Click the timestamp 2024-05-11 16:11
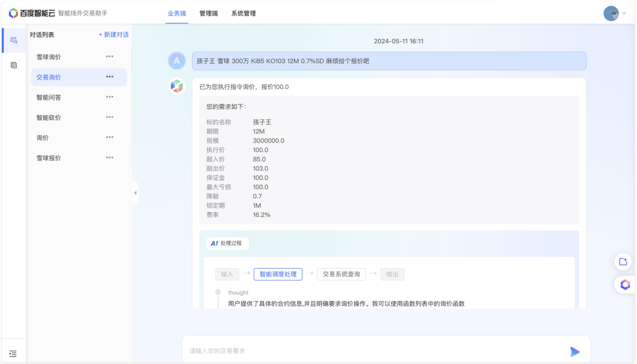Viewport: 637px width, 364px height. 398,41
